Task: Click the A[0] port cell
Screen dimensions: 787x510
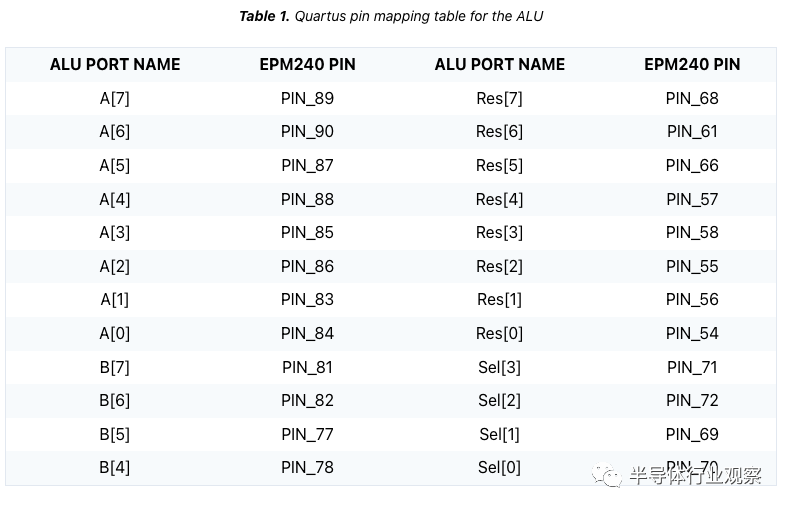Action: 115,333
